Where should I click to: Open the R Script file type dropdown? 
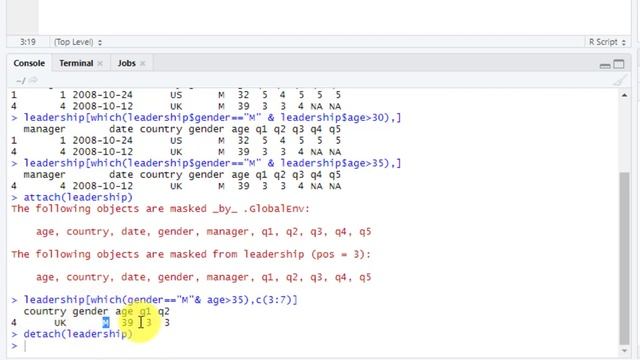click(607, 42)
